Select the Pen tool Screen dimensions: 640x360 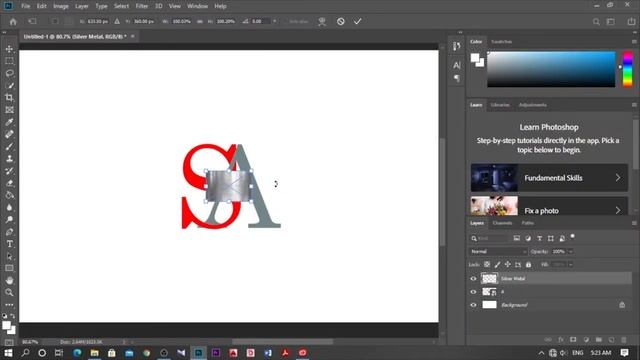9,232
